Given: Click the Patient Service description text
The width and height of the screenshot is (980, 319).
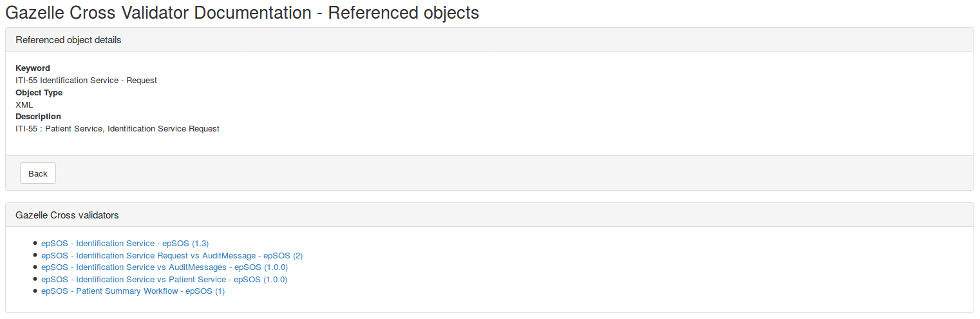Looking at the screenshot, I should click(x=117, y=129).
